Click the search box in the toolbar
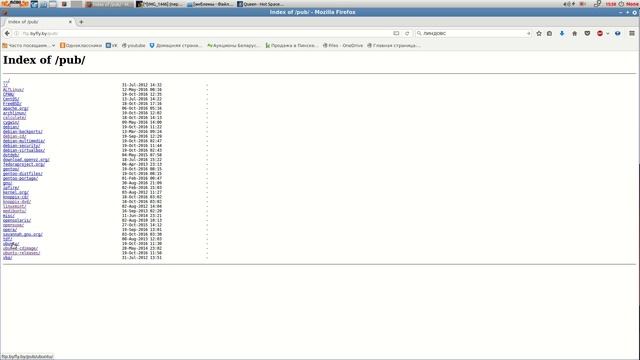The width and height of the screenshot is (640, 360). [473, 33]
